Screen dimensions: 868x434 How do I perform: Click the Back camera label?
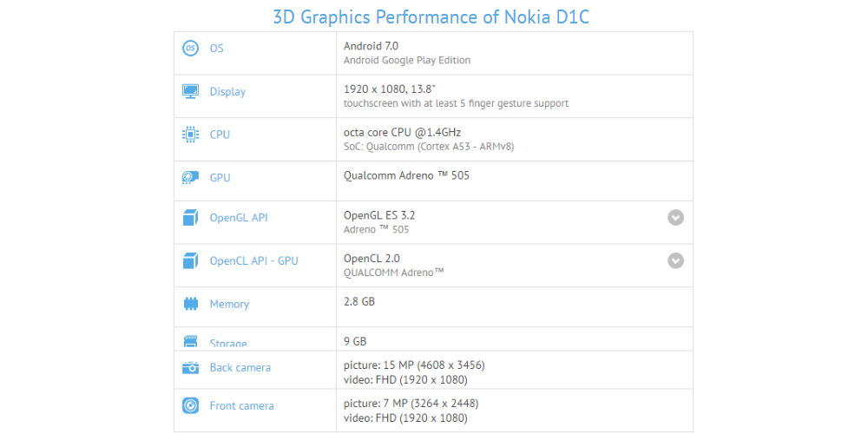pyautogui.click(x=240, y=367)
